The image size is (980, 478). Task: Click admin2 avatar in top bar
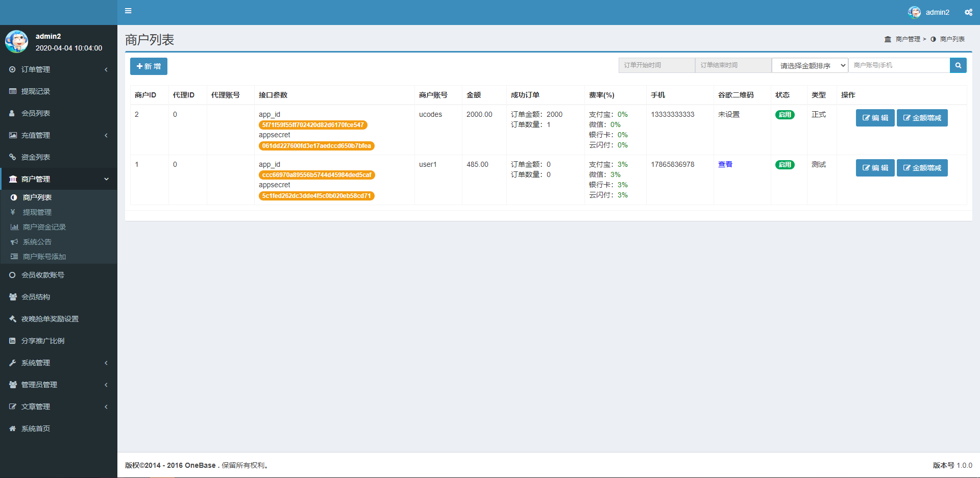coord(914,12)
